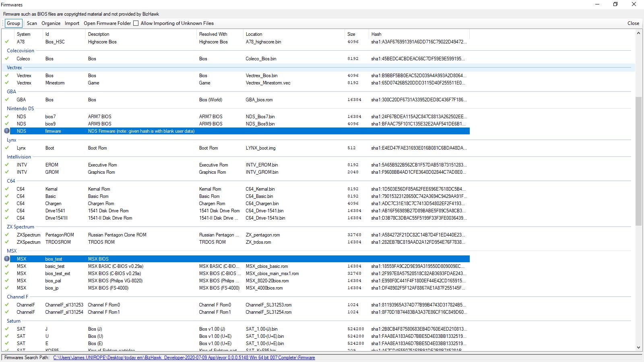The height and width of the screenshot is (362, 644).
Task: Click the check icon for ChannelF_sl131254
Action: (x=7, y=312)
